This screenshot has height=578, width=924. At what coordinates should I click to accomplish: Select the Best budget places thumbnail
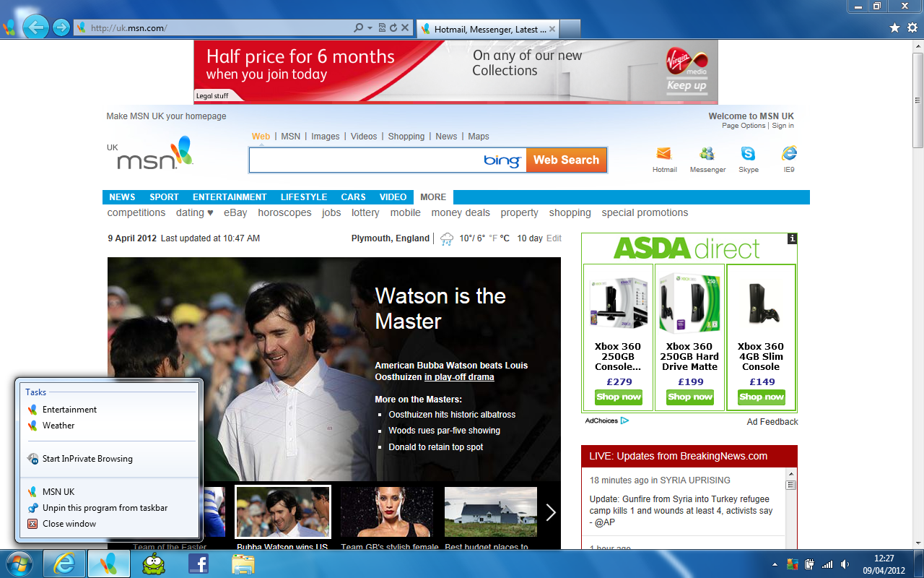(491, 512)
